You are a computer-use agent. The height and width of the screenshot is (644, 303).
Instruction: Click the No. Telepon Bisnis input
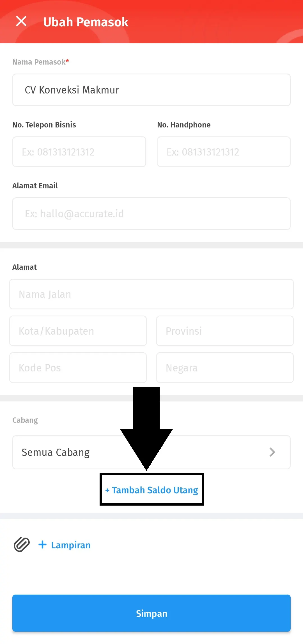[x=79, y=152]
